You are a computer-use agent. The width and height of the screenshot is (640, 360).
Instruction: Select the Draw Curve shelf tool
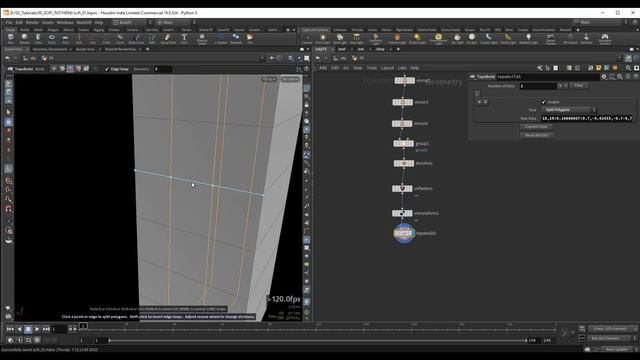[136, 39]
